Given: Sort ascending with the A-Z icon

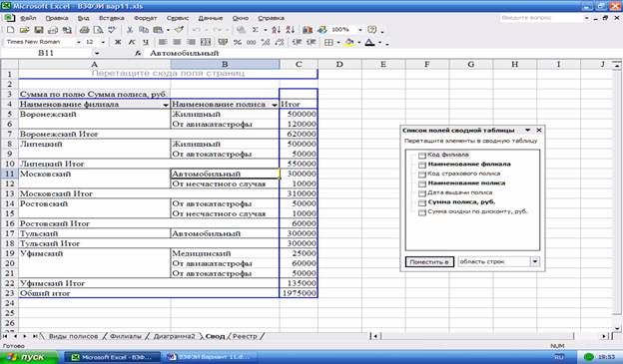Looking at the screenshot, I should click(x=277, y=30).
